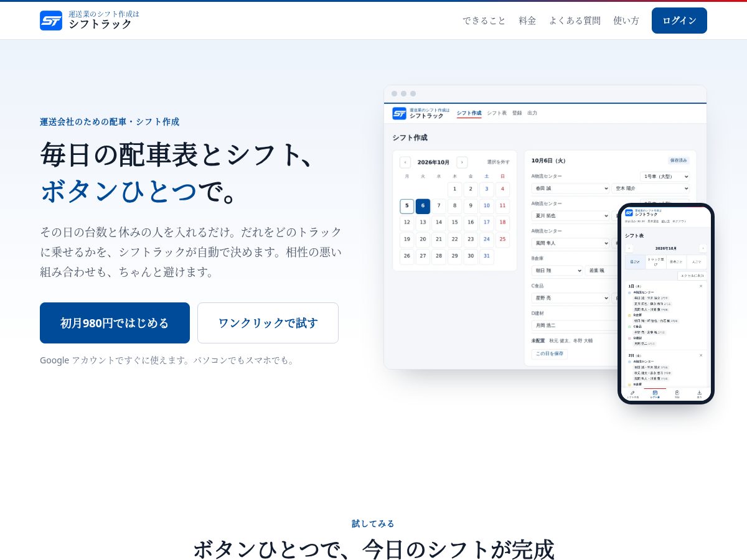Click 選択を外す link in preview
Viewport: 747px width, 560px height.
[x=498, y=162]
